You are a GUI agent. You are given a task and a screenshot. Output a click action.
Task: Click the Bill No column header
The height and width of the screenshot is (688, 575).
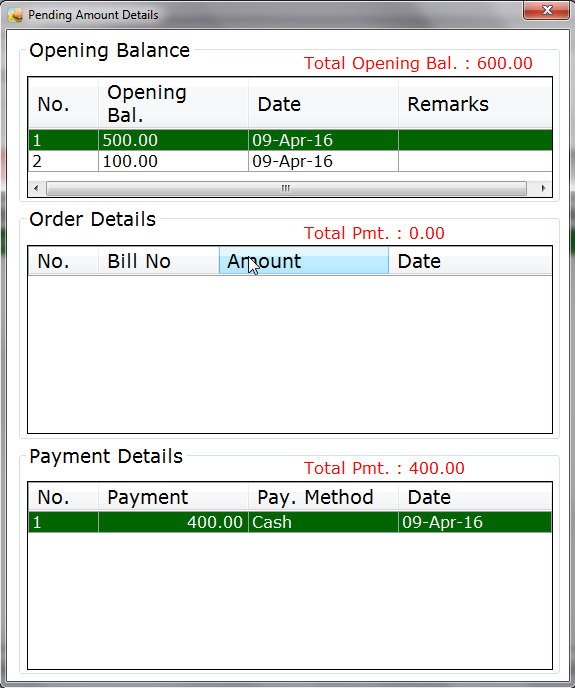pyautogui.click(x=158, y=261)
